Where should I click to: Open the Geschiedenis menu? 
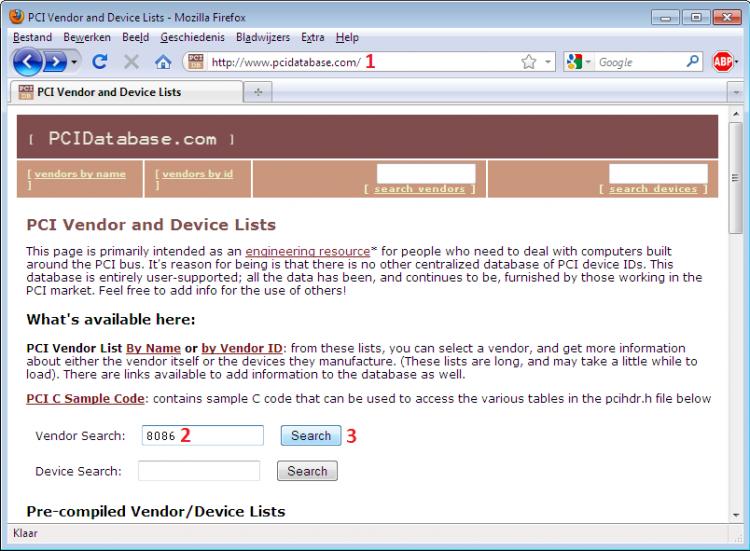coord(192,37)
